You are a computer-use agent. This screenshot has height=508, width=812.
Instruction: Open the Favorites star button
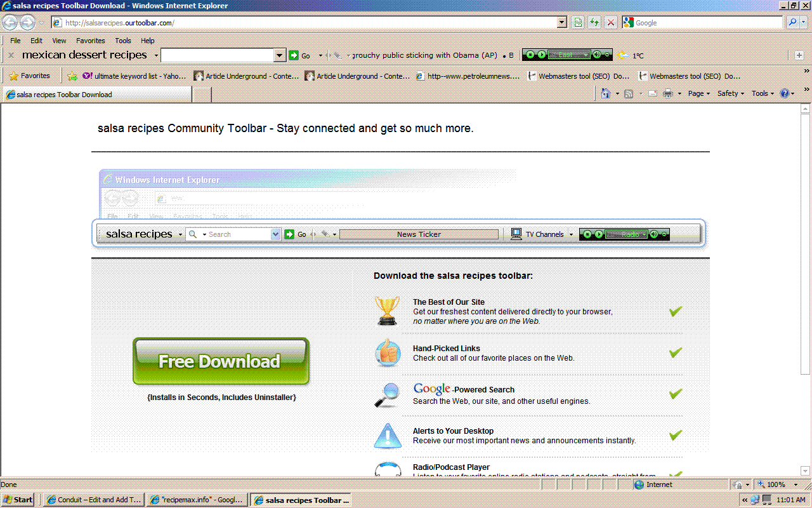pyautogui.click(x=29, y=76)
